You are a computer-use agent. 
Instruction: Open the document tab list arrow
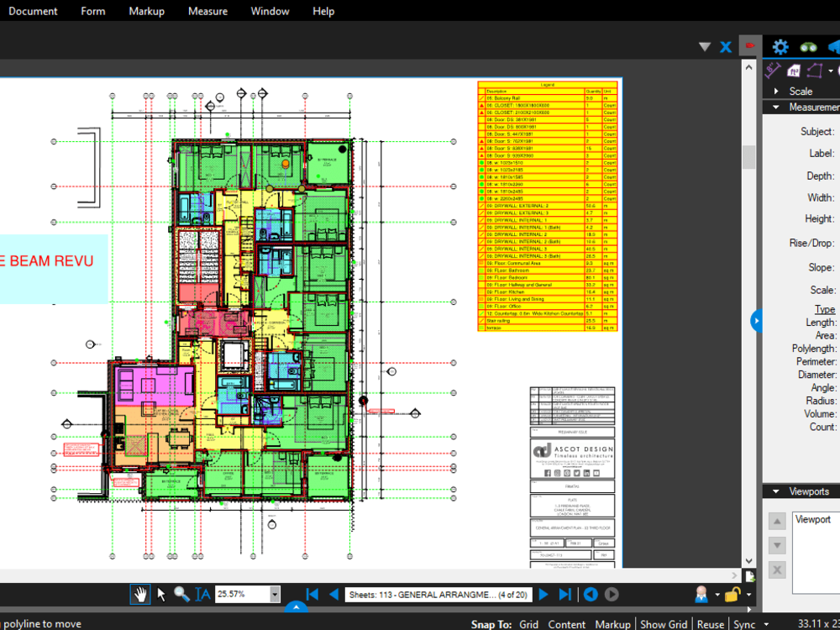pos(705,47)
